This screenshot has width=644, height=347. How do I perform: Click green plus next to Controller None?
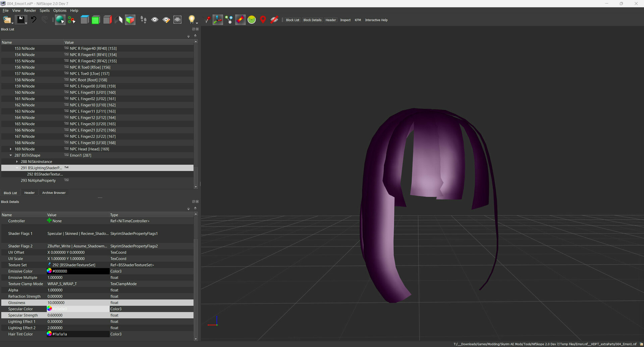tap(49, 221)
